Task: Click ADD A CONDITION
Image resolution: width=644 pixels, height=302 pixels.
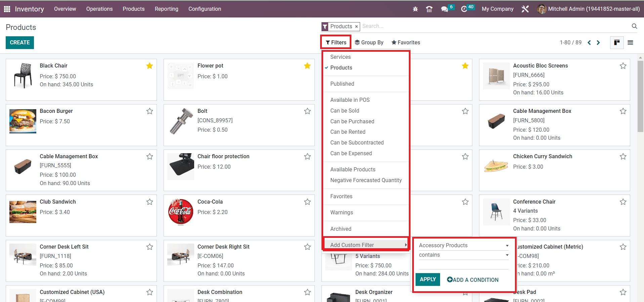Action: 473,280
